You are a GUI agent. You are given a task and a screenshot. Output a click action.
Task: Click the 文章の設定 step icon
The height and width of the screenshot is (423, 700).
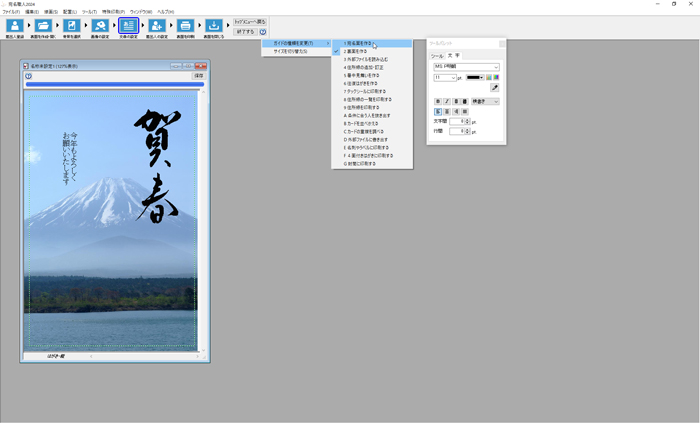click(x=128, y=26)
